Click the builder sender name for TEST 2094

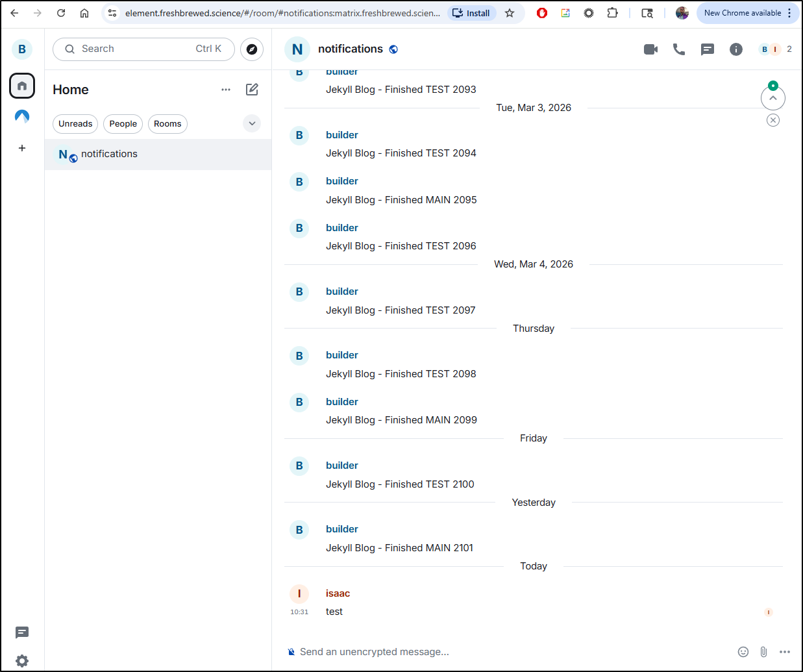[x=342, y=135]
